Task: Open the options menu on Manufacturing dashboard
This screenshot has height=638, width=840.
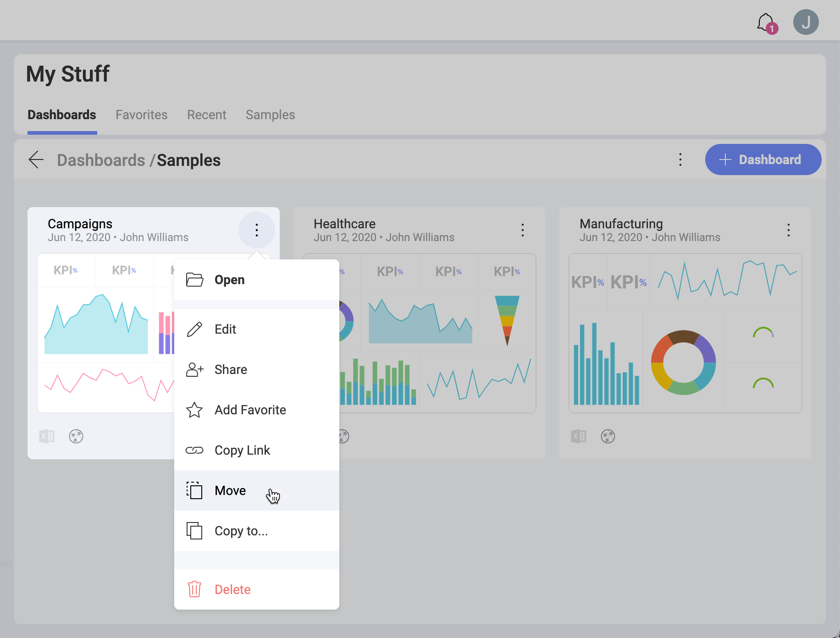Action: (788, 230)
